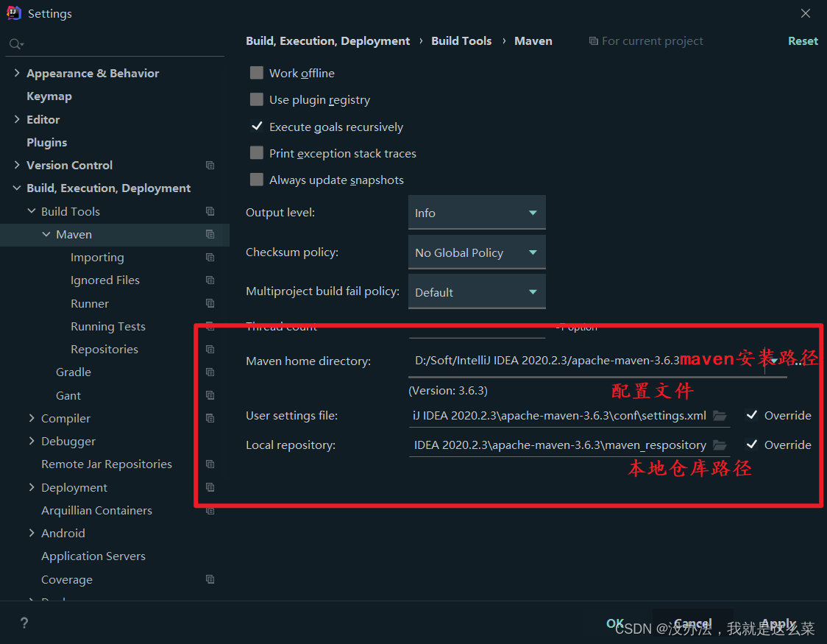Image resolution: width=827 pixels, height=644 pixels.
Task: Click project-level icon next to Deployment
Action: pyautogui.click(x=210, y=487)
